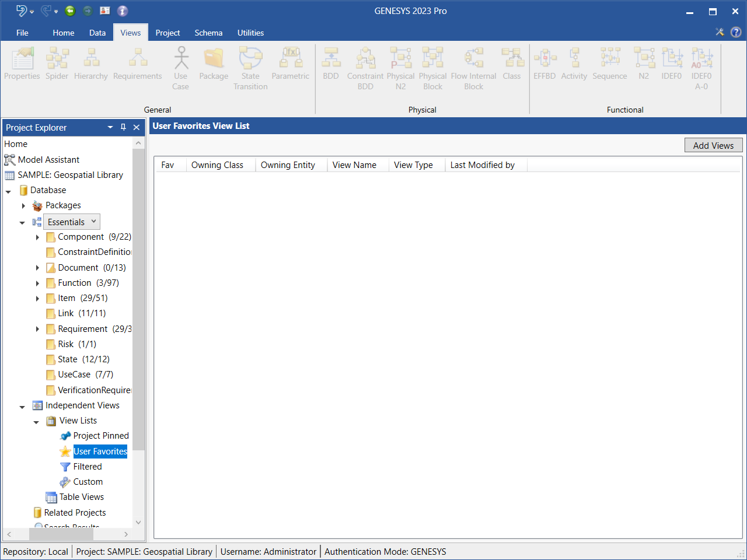747x560 pixels.
Task: Select the EFFBD diagram icon
Action: tap(544, 59)
